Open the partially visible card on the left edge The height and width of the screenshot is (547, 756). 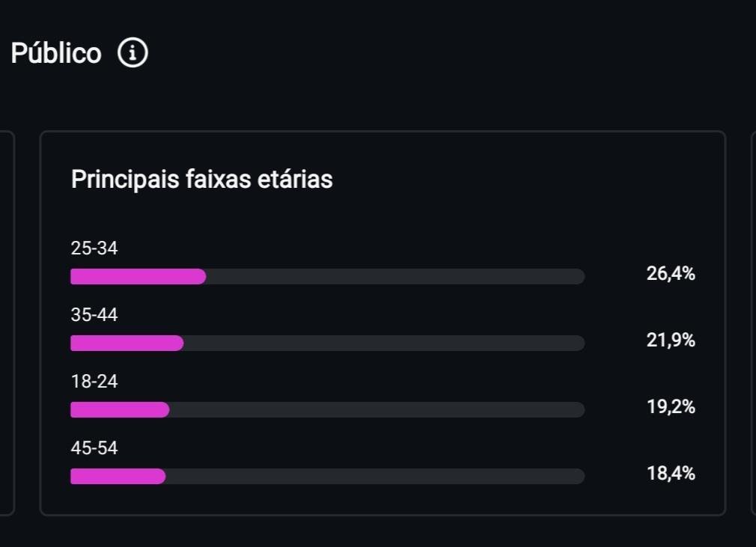coord(7,323)
